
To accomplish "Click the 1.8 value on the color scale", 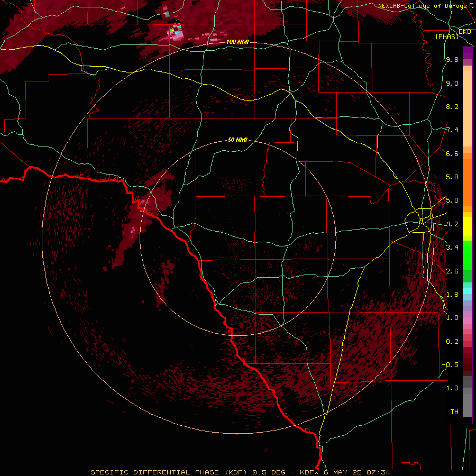I will (452, 295).
